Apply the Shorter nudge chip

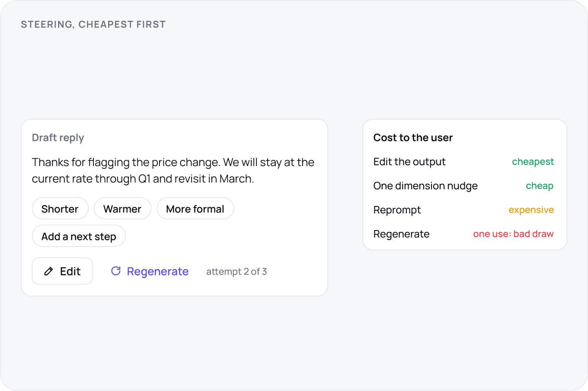click(60, 209)
